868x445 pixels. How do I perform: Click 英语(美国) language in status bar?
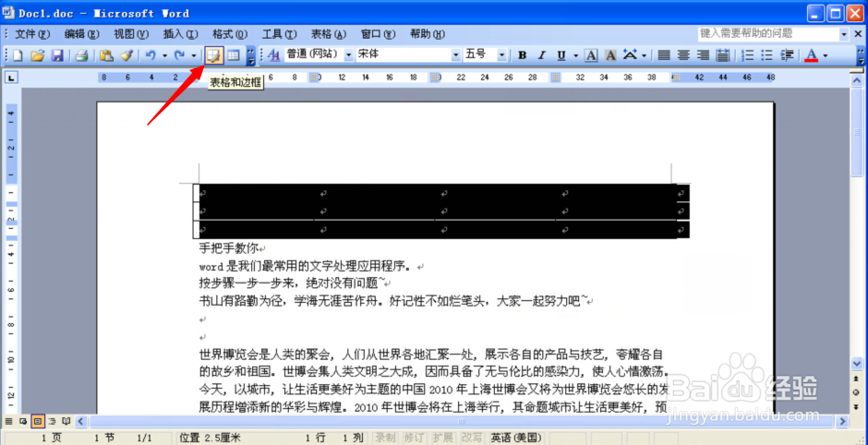pyautogui.click(x=514, y=439)
